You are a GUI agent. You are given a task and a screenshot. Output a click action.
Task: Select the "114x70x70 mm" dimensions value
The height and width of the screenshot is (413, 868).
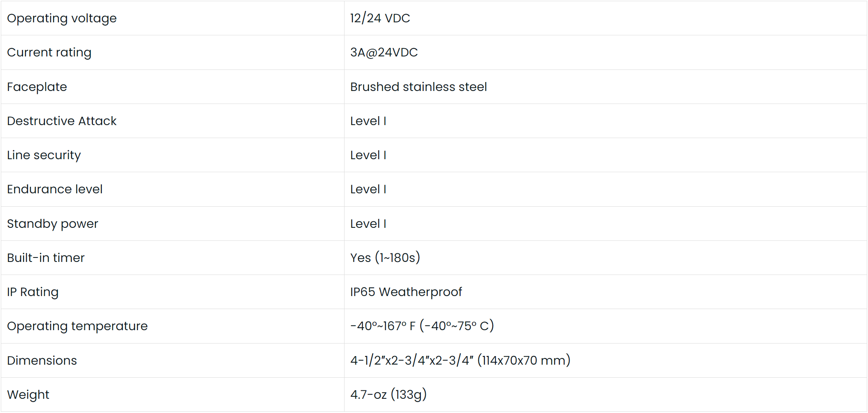523,361
